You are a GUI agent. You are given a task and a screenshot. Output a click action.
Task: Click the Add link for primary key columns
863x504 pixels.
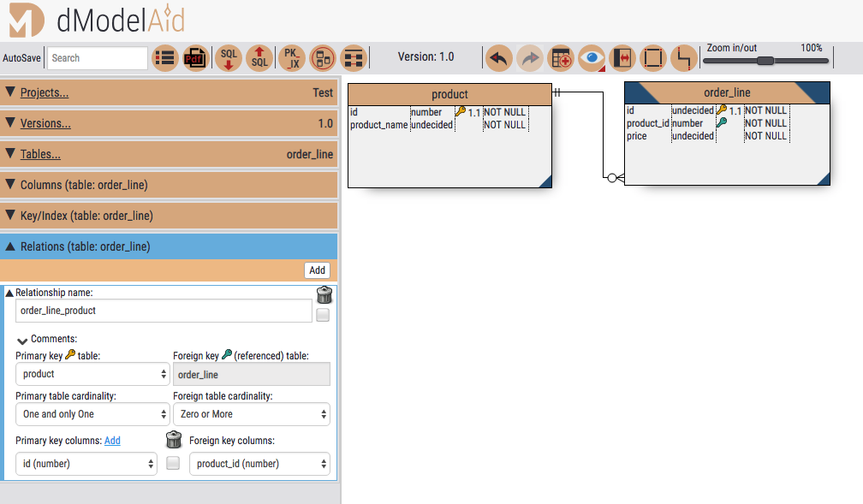(112, 441)
